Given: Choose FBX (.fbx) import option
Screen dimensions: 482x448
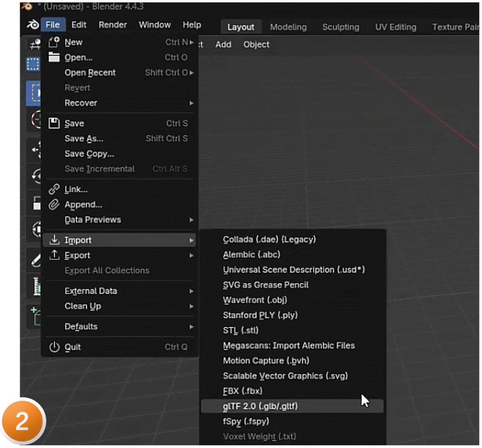Looking at the screenshot, I should click(292, 391).
